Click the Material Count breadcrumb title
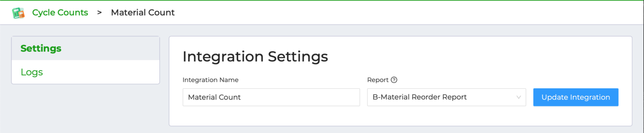644x133 pixels. (143, 12)
